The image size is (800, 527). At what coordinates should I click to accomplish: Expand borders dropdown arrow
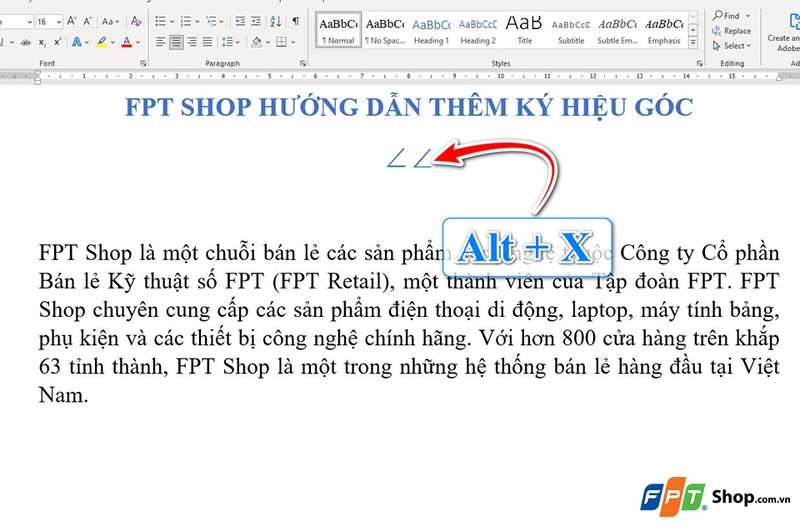(293, 42)
